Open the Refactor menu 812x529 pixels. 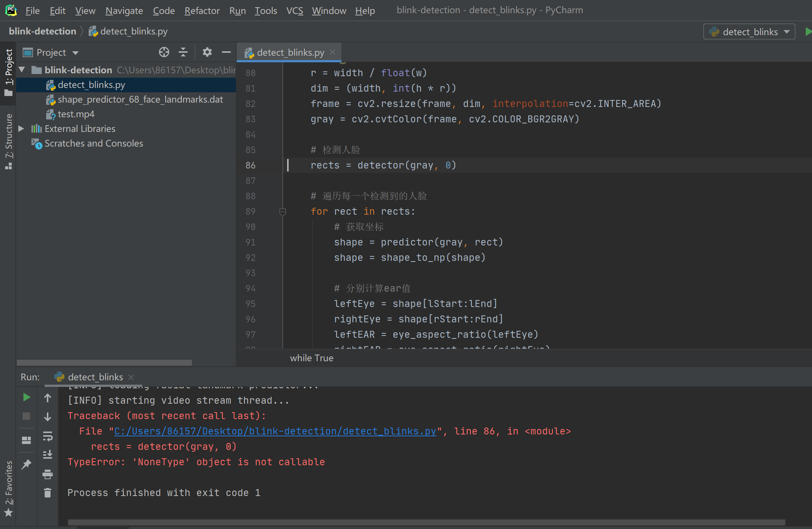202,11
